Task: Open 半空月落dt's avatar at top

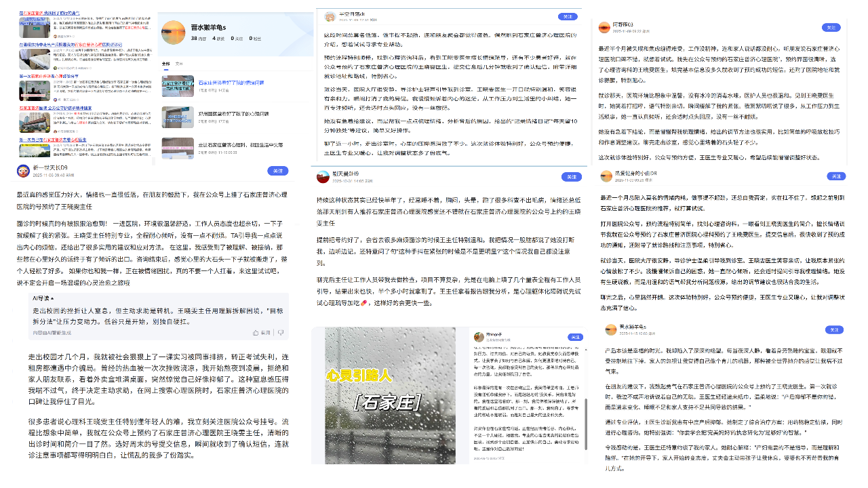Action: 328,15
